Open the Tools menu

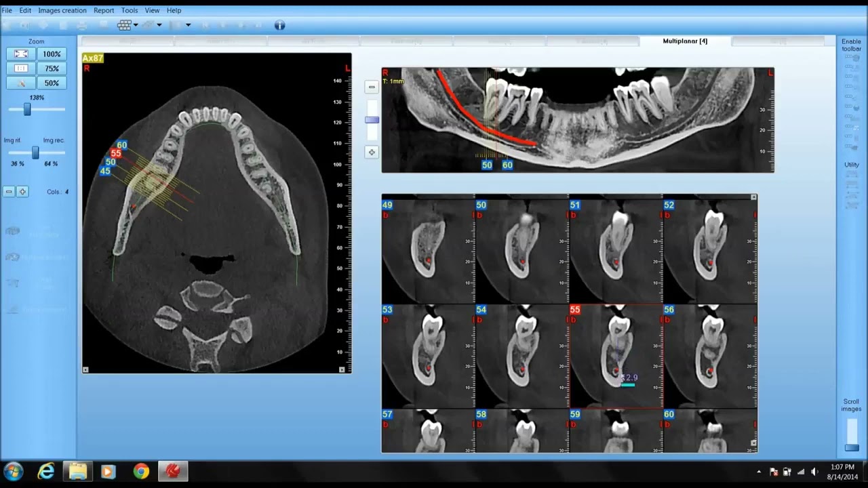130,10
